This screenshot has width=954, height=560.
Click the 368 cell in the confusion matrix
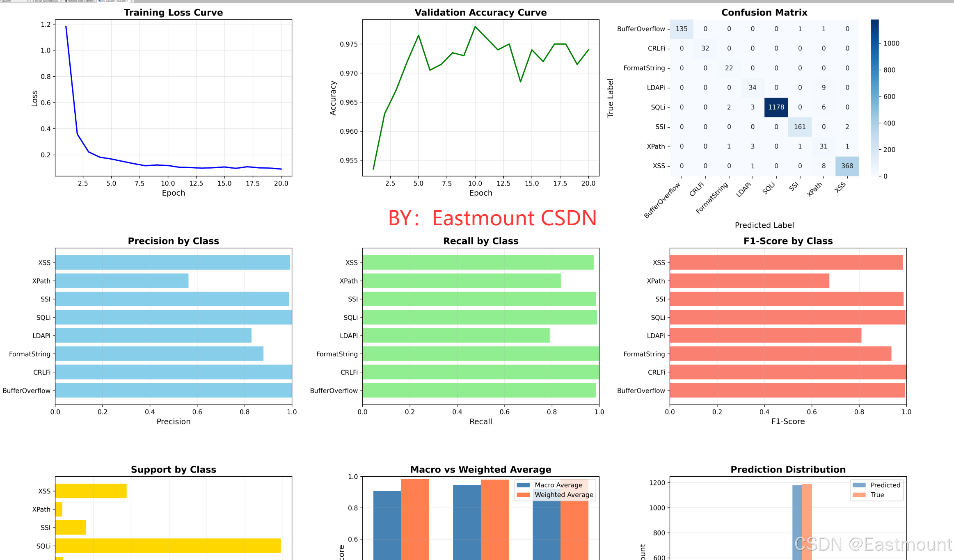coord(847,166)
